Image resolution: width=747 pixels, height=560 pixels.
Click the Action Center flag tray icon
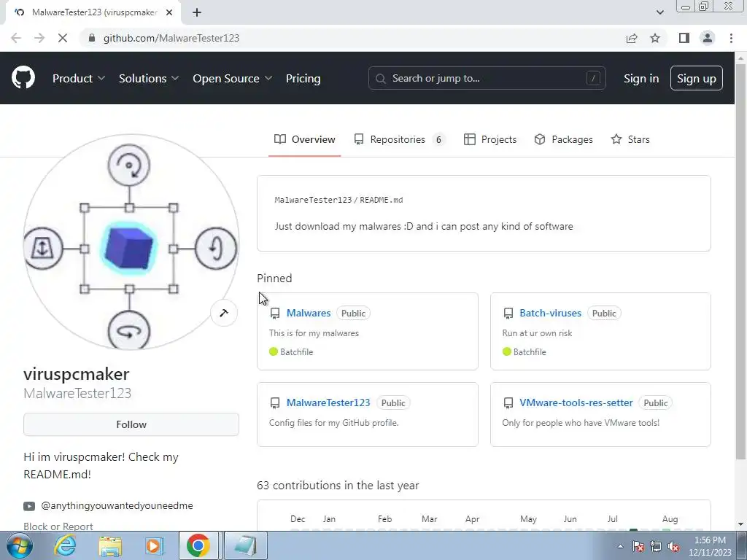pyautogui.click(x=638, y=546)
